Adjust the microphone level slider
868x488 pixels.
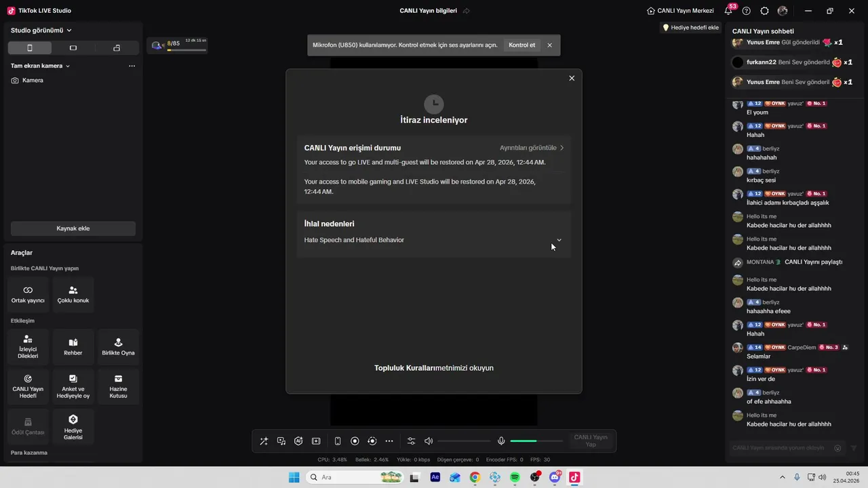pos(536,441)
